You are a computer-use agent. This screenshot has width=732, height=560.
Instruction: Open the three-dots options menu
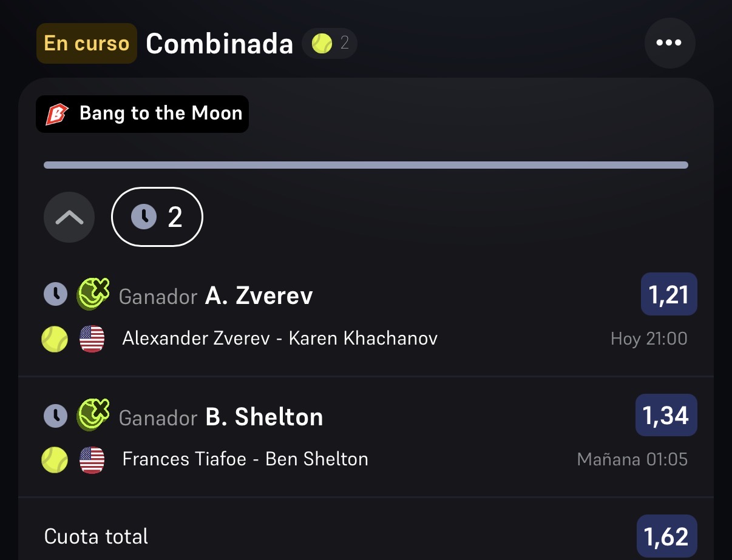point(669,43)
